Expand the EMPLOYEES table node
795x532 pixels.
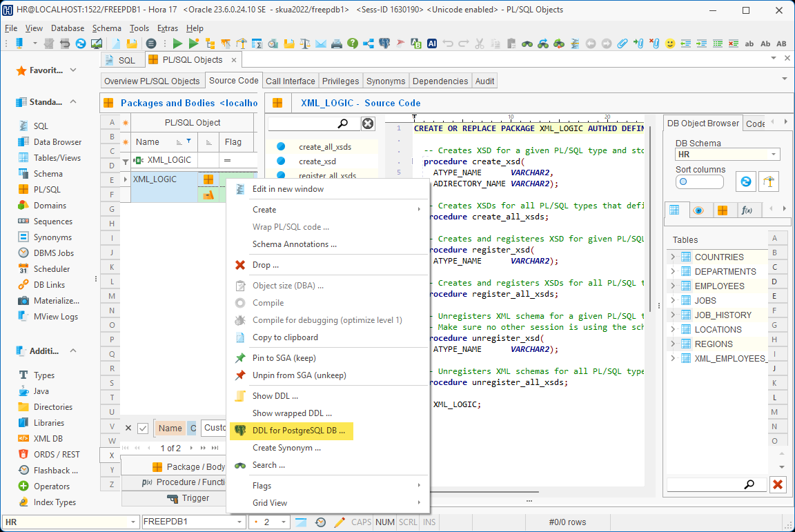673,286
